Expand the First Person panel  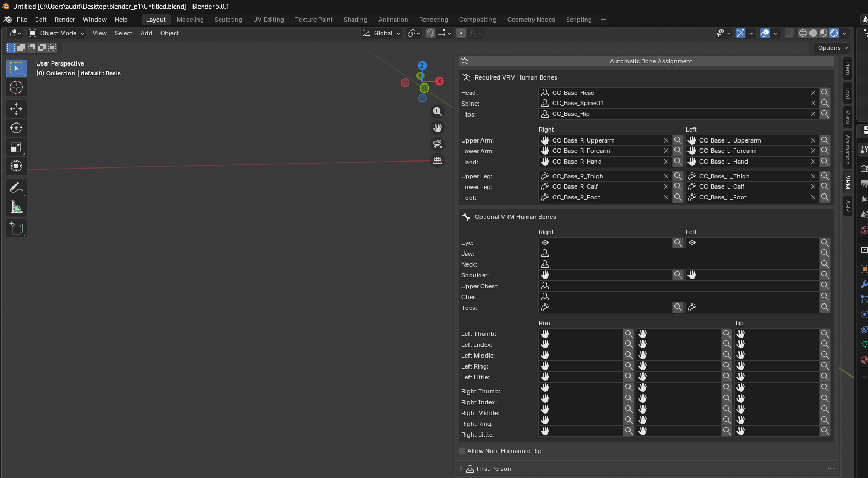pyautogui.click(x=461, y=469)
